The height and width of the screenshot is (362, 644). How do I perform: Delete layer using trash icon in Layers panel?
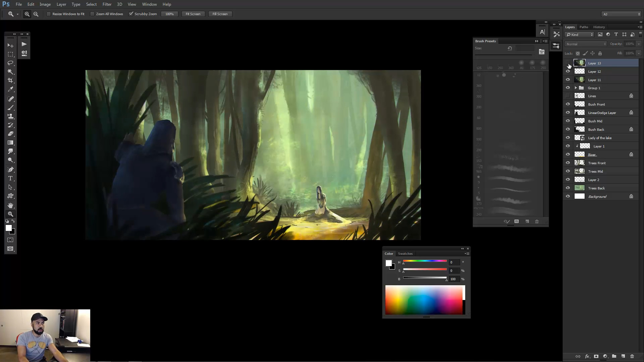coord(632,356)
